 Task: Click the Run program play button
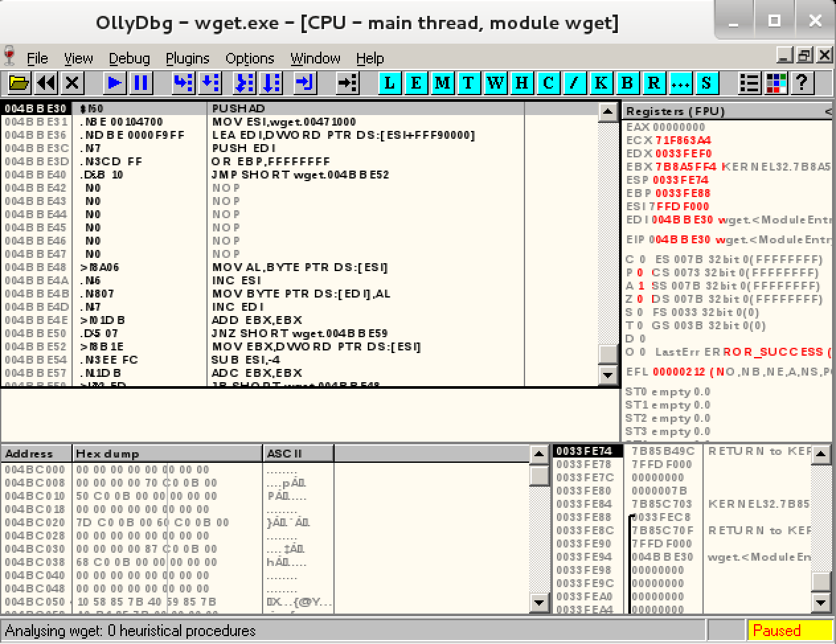coord(114,83)
